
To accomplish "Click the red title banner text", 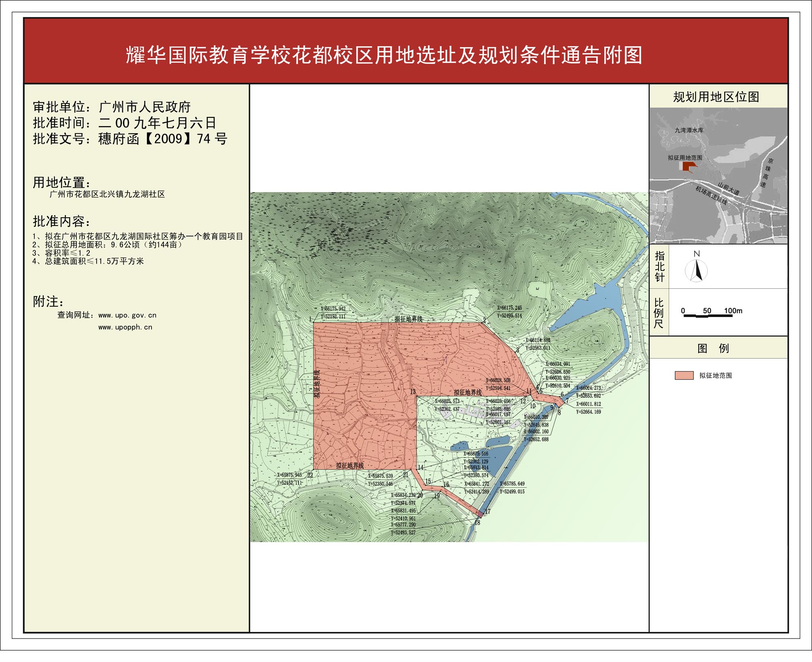I will pos(384,55).
